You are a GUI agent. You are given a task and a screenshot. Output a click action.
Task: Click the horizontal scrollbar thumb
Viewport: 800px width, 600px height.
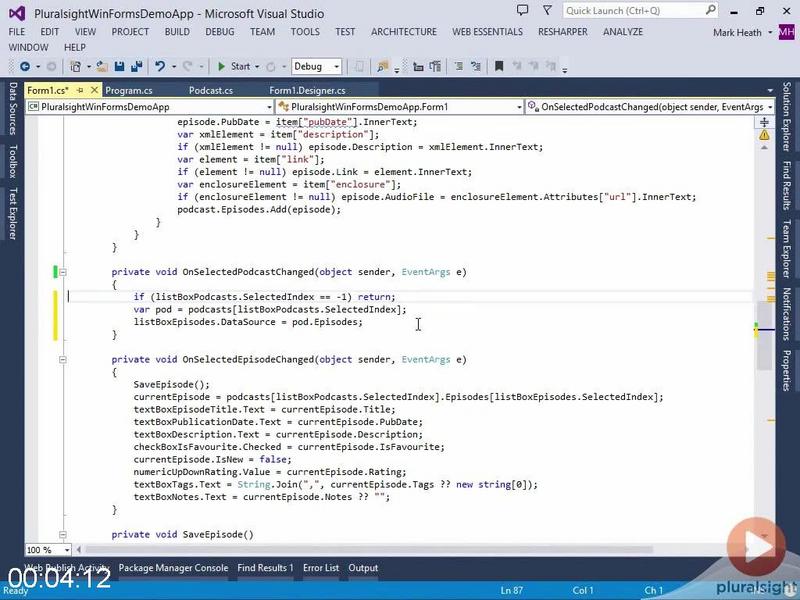point(368,549)
